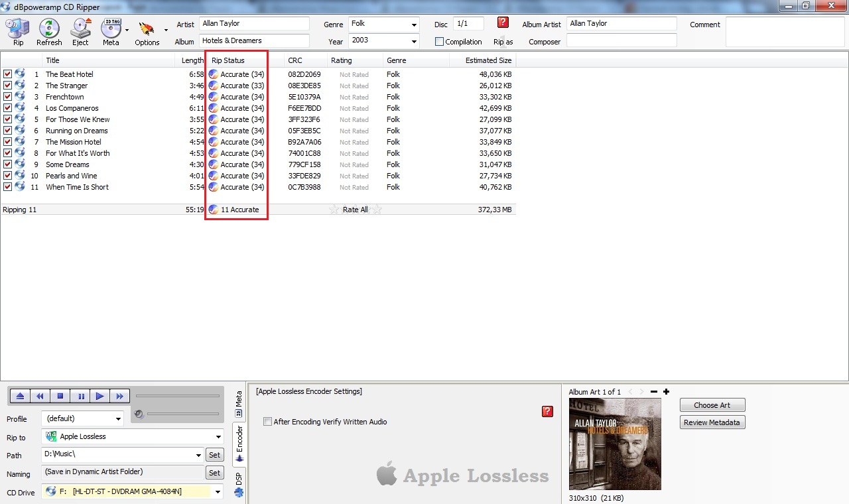The width and height of the screenshot is (849, 504).
Task: Open the Options tools icon
Action: pos(147,31)
